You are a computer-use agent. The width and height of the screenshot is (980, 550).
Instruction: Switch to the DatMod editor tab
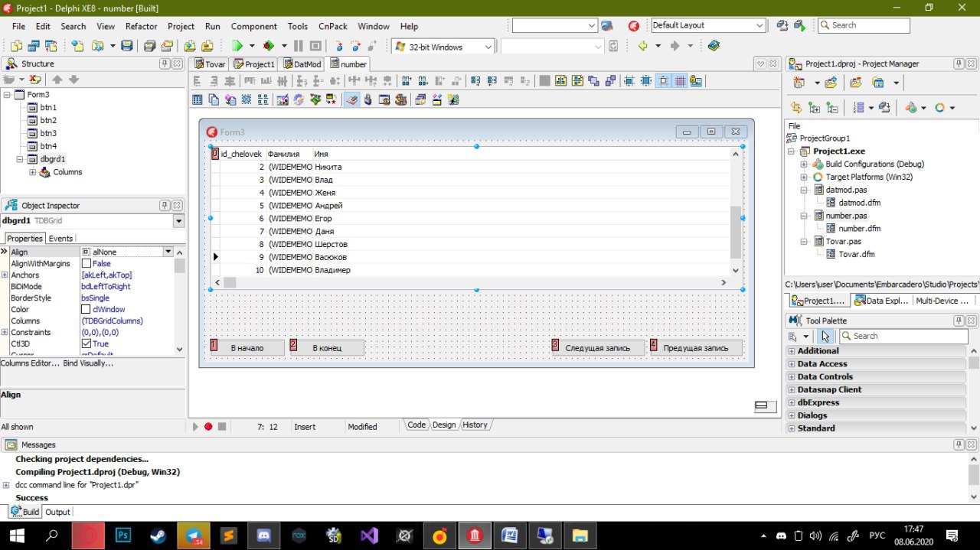pyautogui.click(x=302, y=64)
